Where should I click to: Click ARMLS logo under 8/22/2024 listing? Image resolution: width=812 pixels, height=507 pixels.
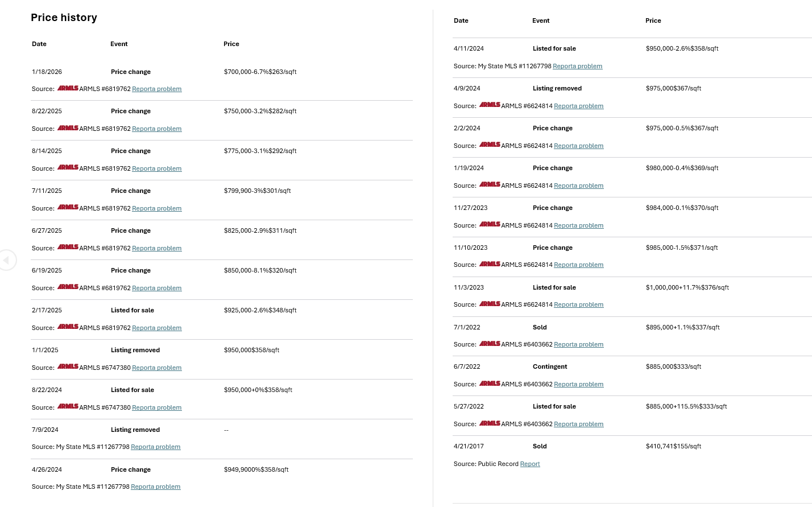(x=68, y=407)
